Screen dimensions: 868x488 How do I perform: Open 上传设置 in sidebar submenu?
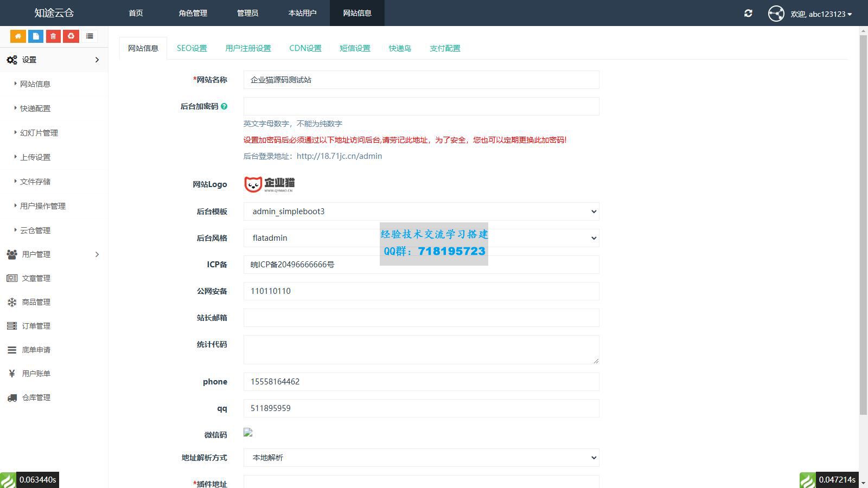[35, 157]
